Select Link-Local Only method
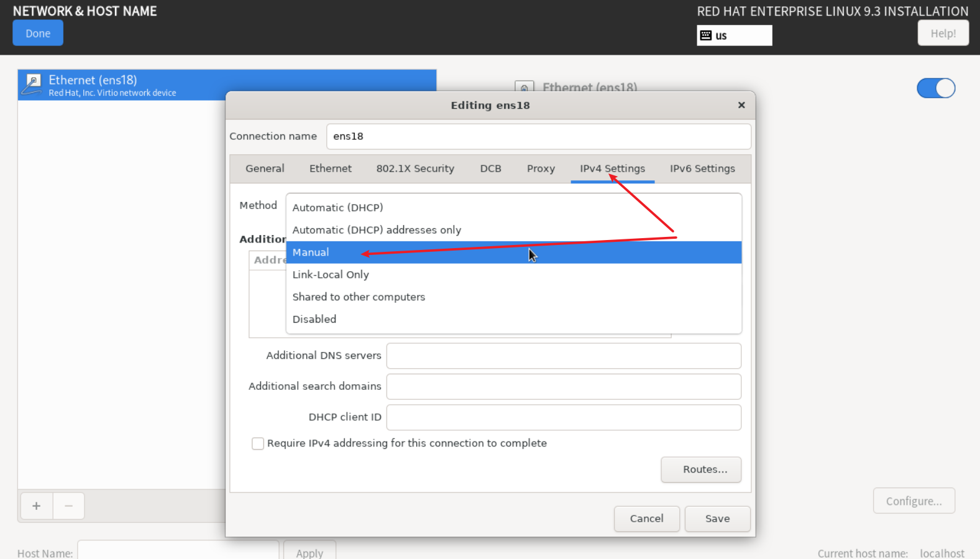Screen dimensions: 980x559 (x=331, y=275)
